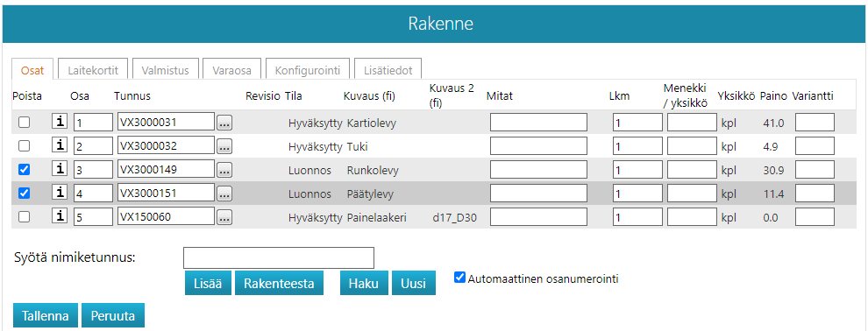The image size is (868, 331).
Task: Click the d17_D30 Kuvaus 2 value
Action: [454, 218]
